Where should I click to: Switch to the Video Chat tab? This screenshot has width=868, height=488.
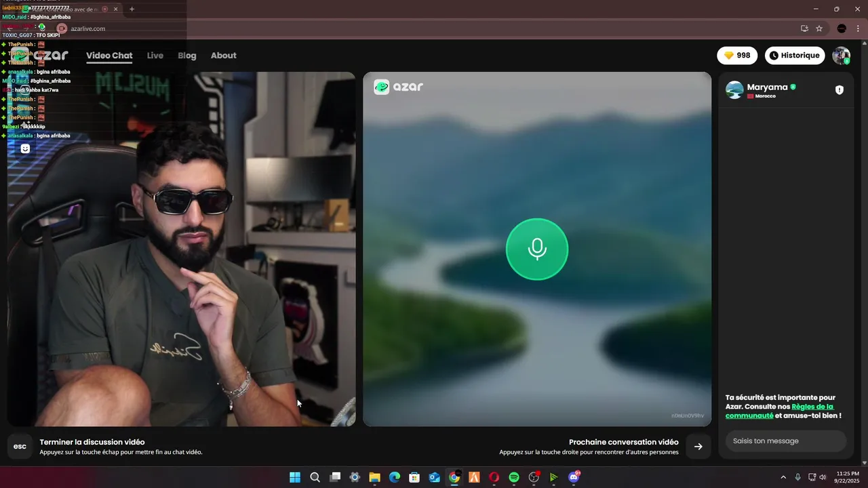[109, 56]
